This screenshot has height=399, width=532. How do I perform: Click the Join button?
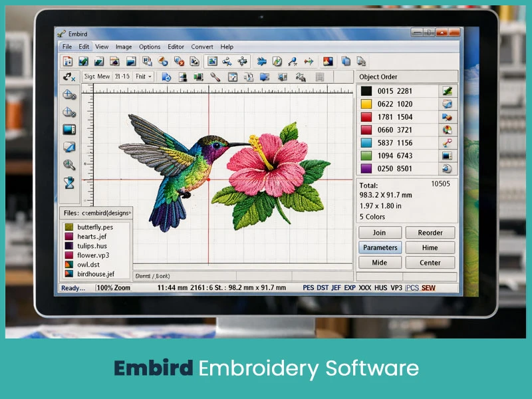tap(380, 233)
